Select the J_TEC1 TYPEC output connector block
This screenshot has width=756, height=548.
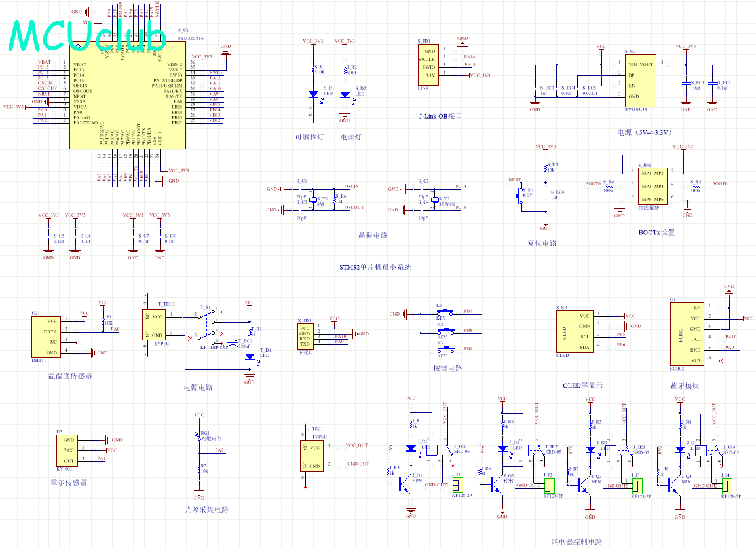(x=312, y=456)
